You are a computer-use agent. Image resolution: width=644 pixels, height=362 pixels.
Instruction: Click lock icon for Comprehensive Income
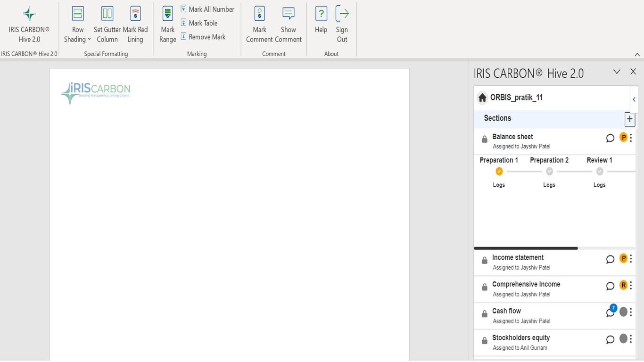484,288
